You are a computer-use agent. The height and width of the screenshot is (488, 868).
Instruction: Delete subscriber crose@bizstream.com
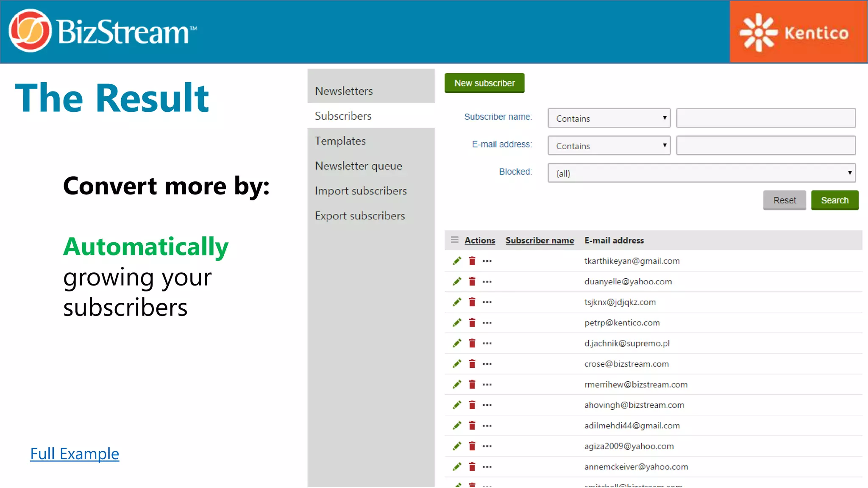pyautogui.click(x=472, y=364)
